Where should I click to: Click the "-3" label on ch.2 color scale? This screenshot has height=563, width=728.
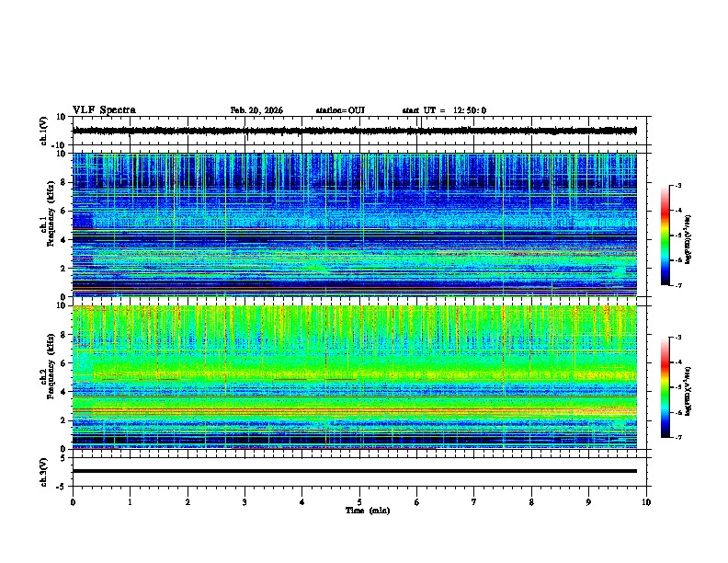tap(678, 337)
